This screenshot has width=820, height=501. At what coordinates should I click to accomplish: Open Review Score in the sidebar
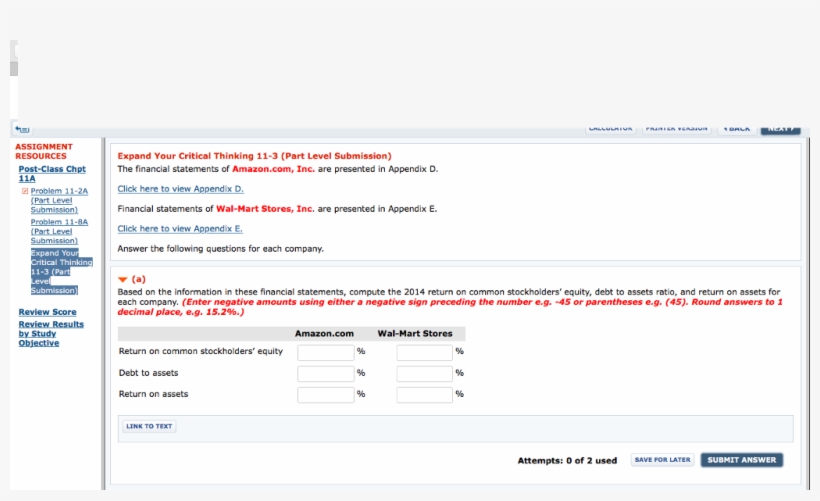tap(47, 312)
